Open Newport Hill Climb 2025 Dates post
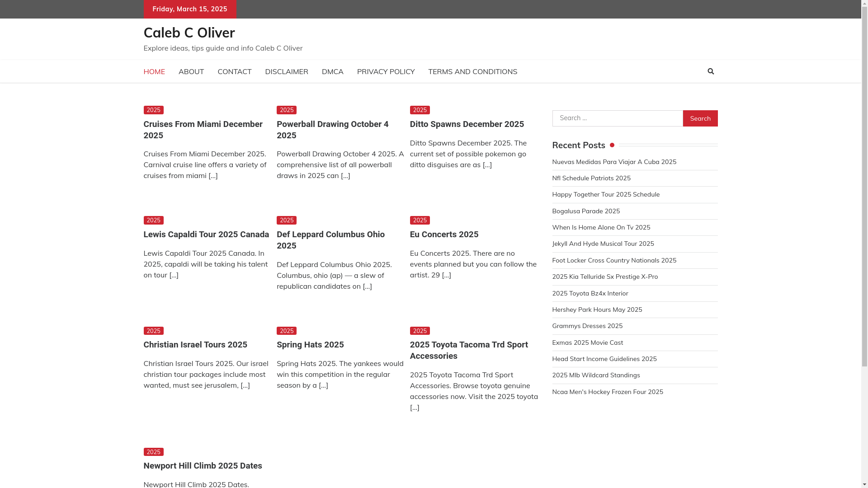 pos(203,466)
